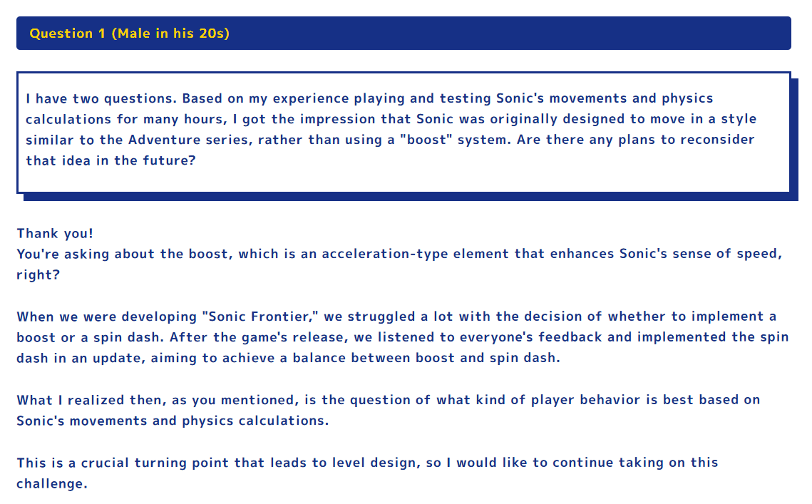Click the line "This is a crucial turning point"
Viewport: 812px width, 504px height.
(x=367, y=463)
